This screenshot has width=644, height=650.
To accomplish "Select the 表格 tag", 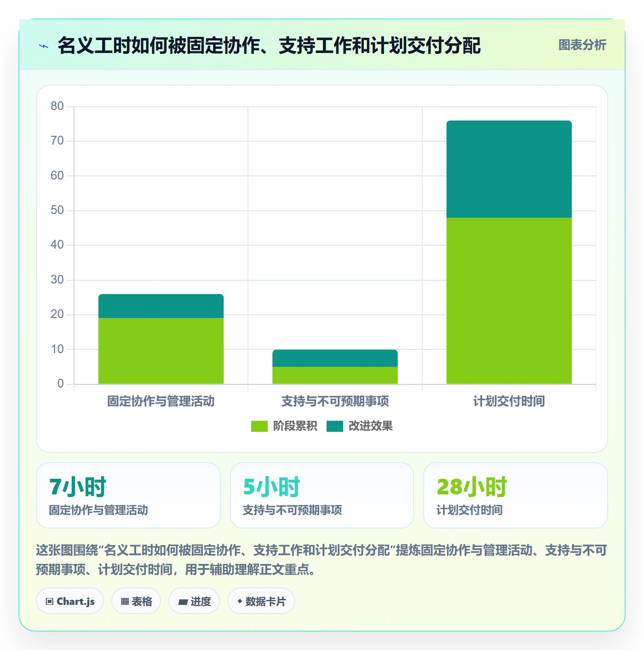I will pos(136,601).
